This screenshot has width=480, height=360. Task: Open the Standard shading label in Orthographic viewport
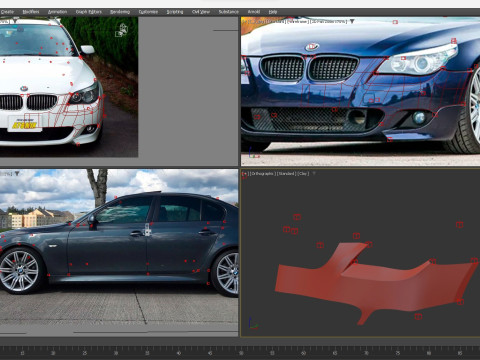[x=286, y=174]
